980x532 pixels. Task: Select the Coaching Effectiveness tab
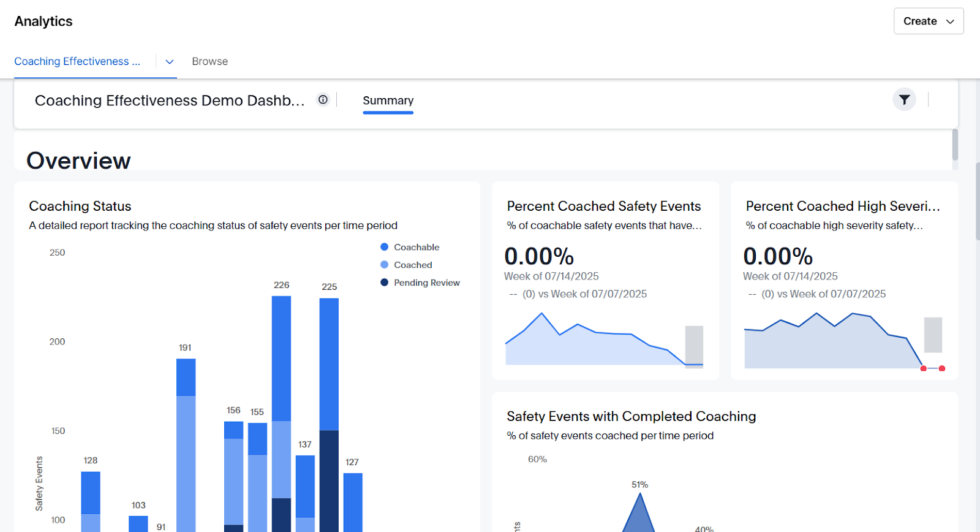[77, 61]
